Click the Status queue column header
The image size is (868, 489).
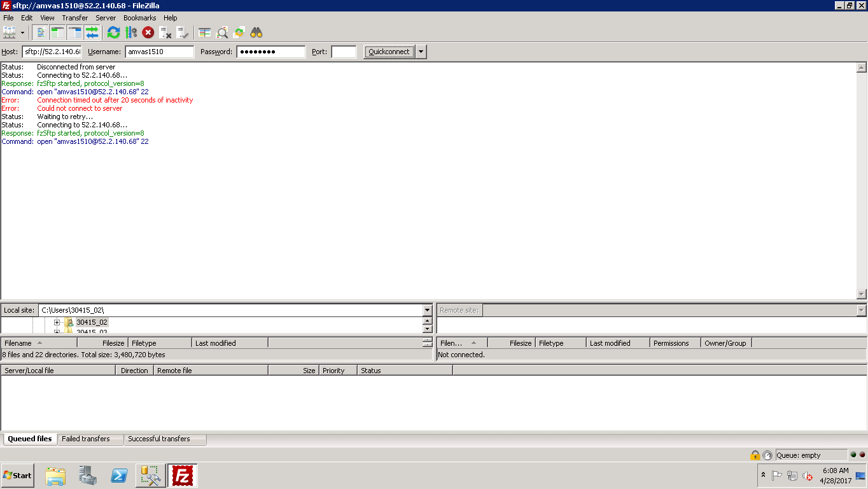tap(405, 370)
